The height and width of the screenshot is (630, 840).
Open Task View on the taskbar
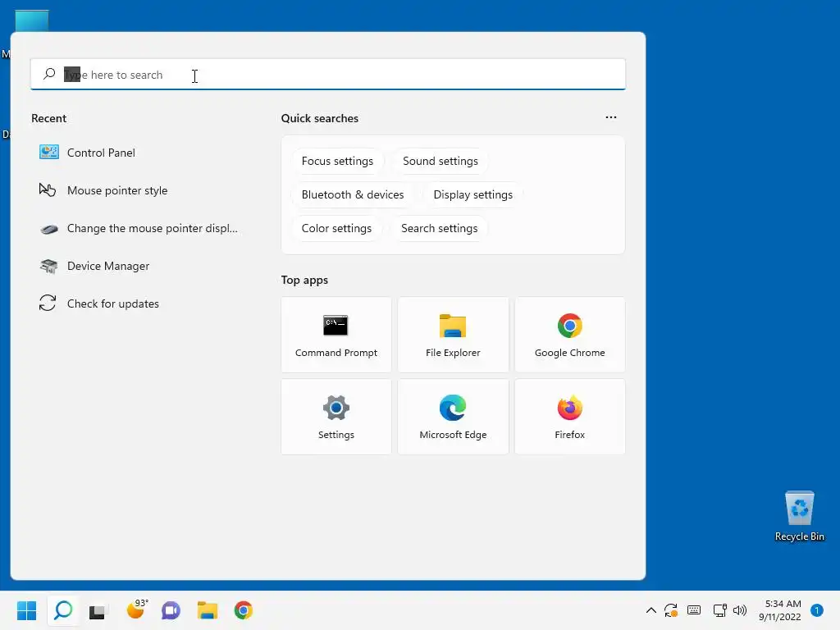[98, 610]
